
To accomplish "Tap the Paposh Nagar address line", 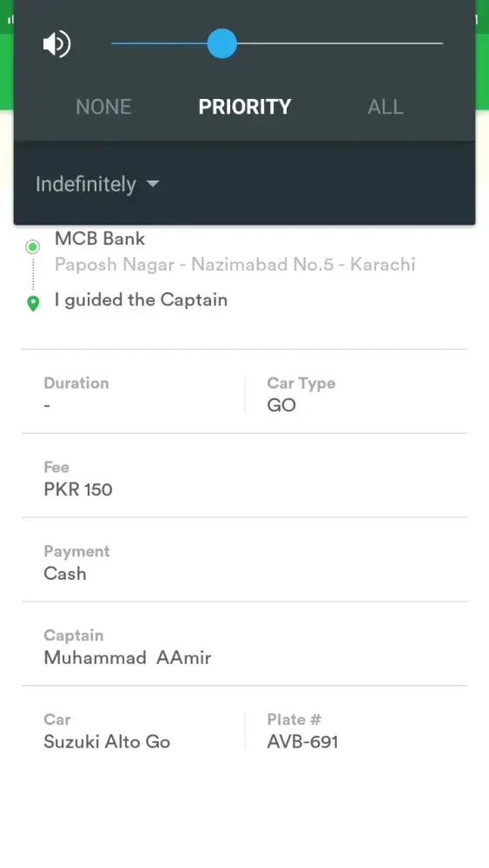I will [235, 264].
